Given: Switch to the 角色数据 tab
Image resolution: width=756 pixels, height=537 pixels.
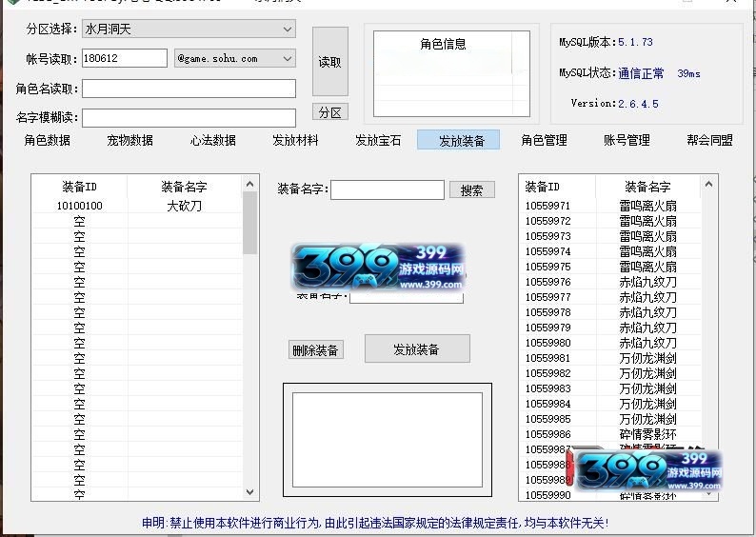Looking at the screenshot, I should click(48, 140).
